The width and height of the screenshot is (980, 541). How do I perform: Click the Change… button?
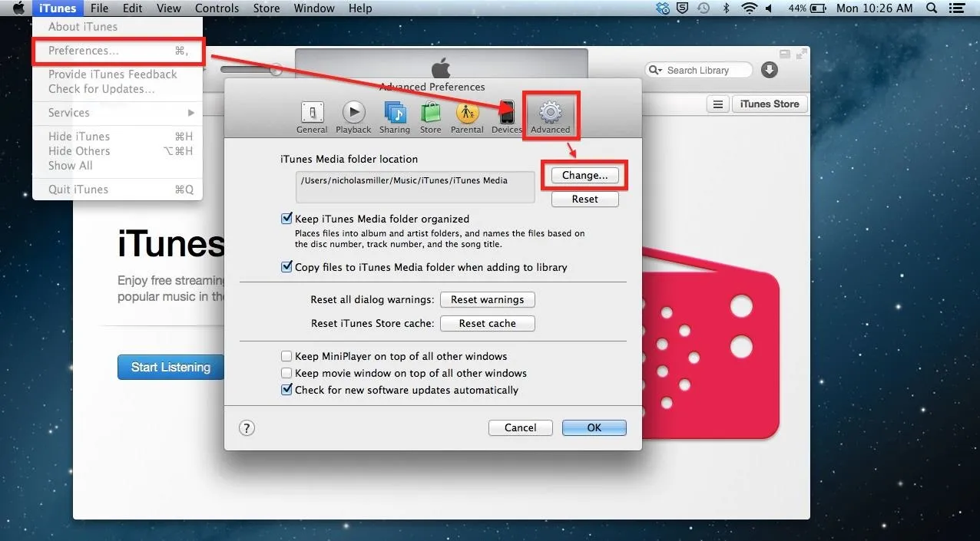coord(584,175)
